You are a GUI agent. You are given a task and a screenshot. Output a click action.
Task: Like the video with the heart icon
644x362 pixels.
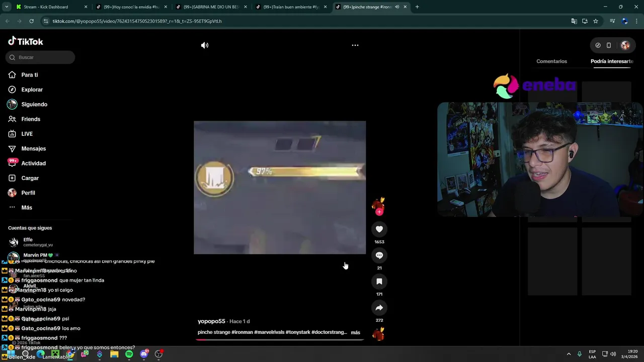click(x=379, y=229)
